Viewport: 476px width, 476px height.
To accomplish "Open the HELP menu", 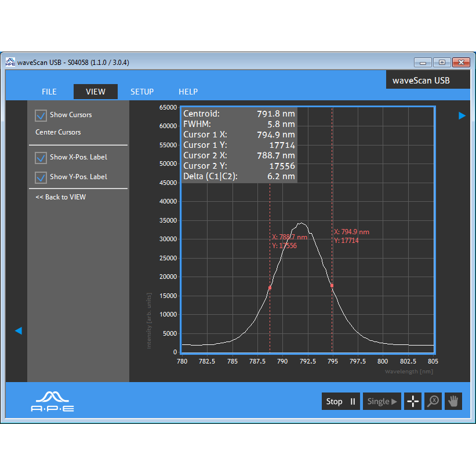I will (x=188, y=92).
